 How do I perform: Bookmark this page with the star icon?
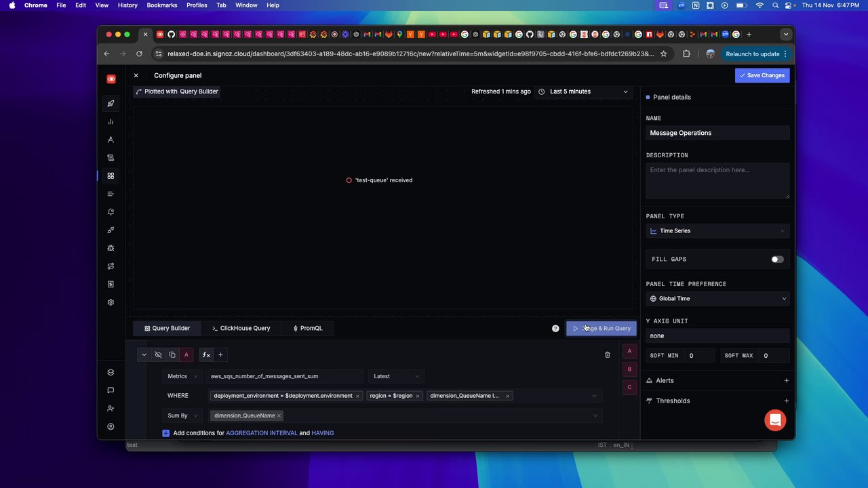[x=663, y=54]
